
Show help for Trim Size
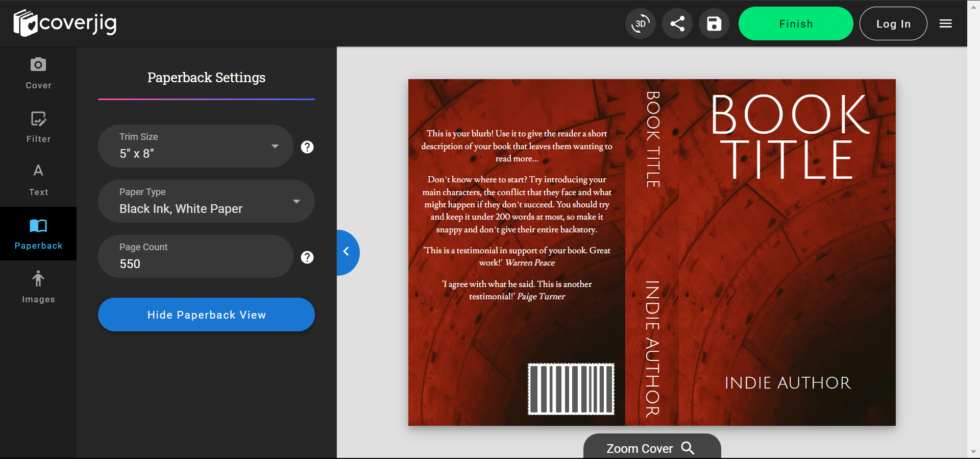coord(307,147)
